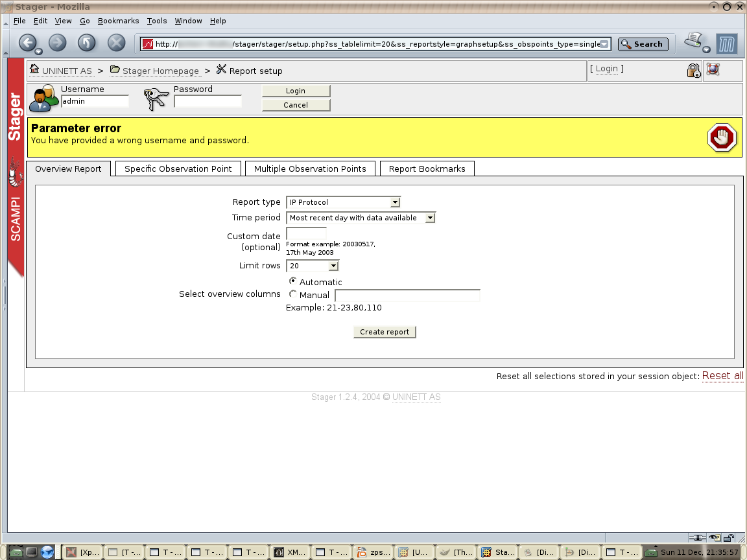Switch to the Sta... taskbar window
Viewport: 747px width, 560px height.
498,552
